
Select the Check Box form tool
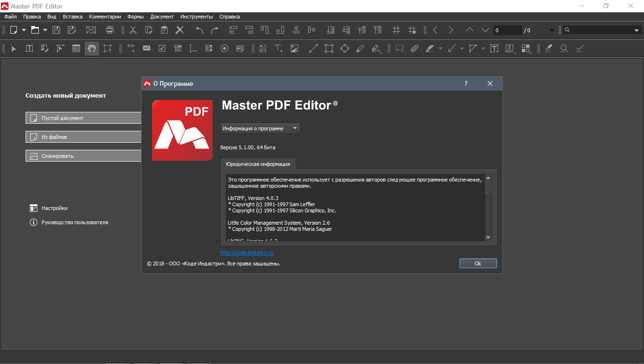(162, 48)
